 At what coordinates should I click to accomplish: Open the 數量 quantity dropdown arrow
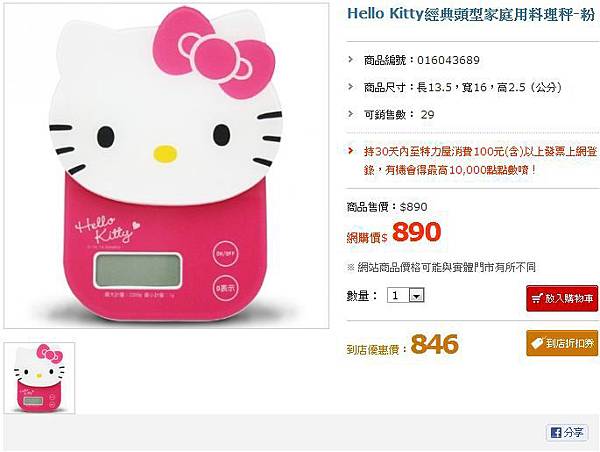click(416, 295)
